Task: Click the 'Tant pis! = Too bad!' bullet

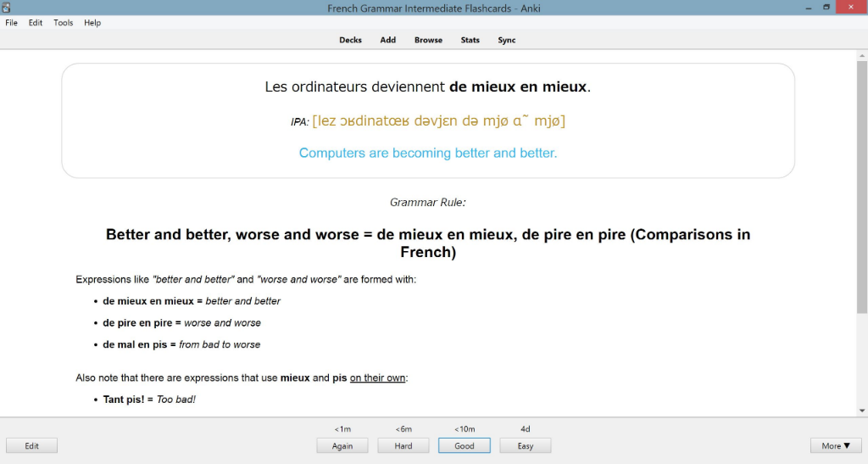Action: click(x=149, y=400)
